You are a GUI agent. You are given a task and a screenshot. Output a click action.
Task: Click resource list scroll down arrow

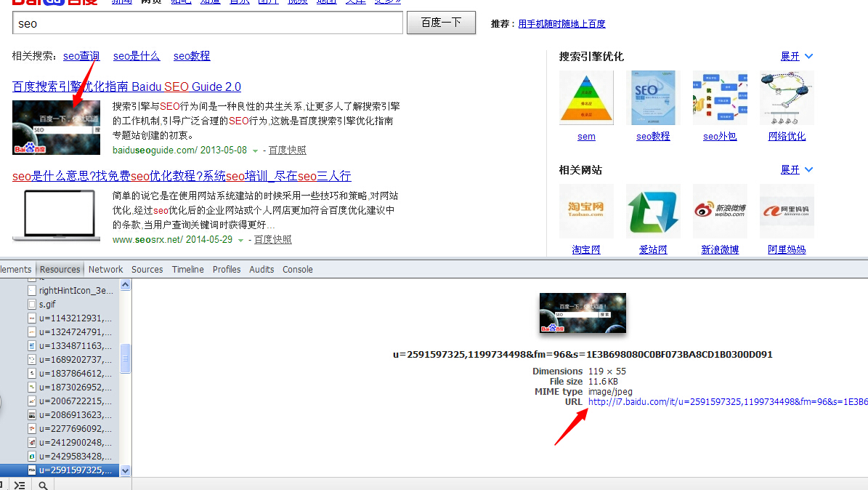[x=125, y=470]
